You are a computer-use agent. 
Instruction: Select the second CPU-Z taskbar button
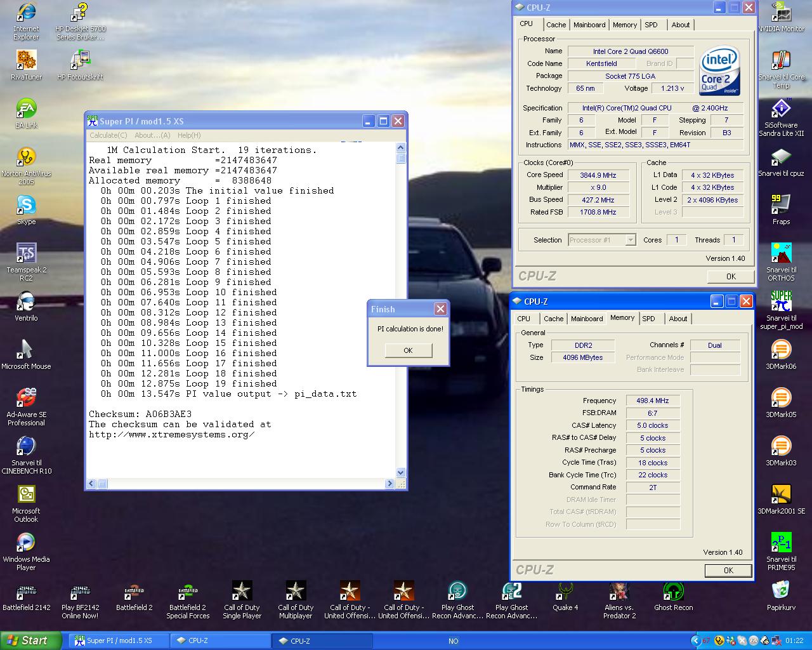point(322,640)
